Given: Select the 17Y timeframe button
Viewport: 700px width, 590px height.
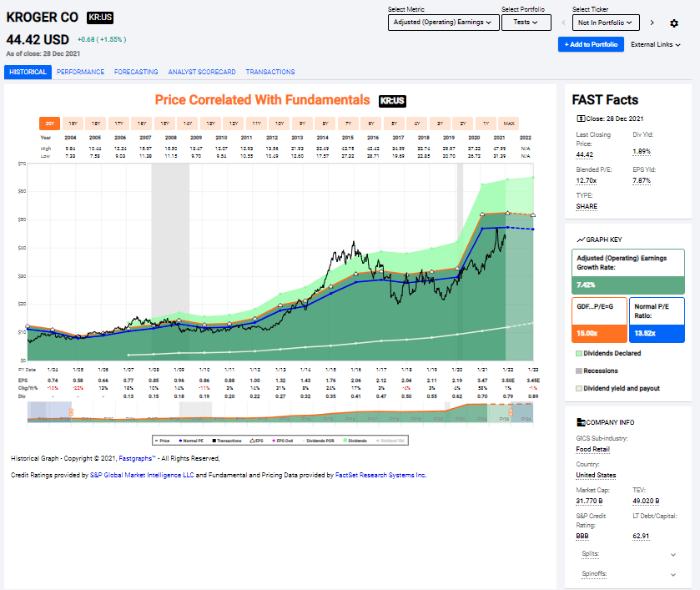Looking at the screenshot, I should (118, 124).
